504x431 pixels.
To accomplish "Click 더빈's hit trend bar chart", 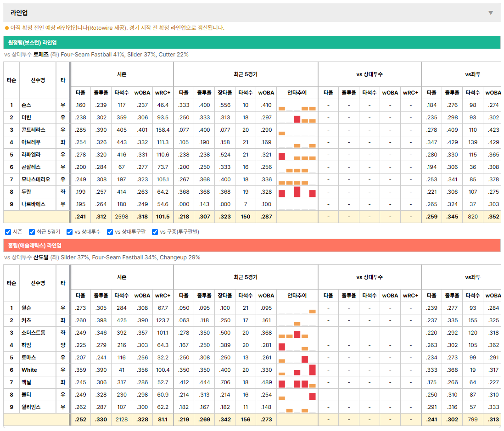I will click(297, 118).
